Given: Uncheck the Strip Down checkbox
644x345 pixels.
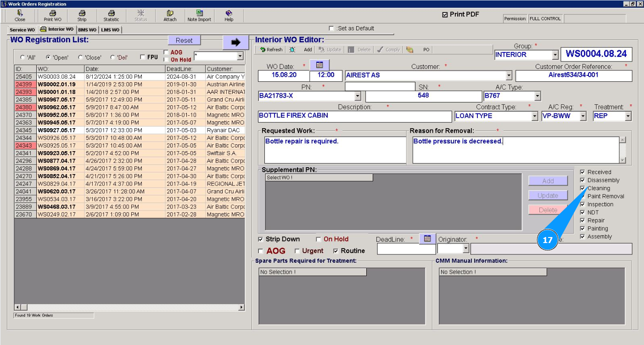Looking at the screenshot, I should click(x=261, y=239).
